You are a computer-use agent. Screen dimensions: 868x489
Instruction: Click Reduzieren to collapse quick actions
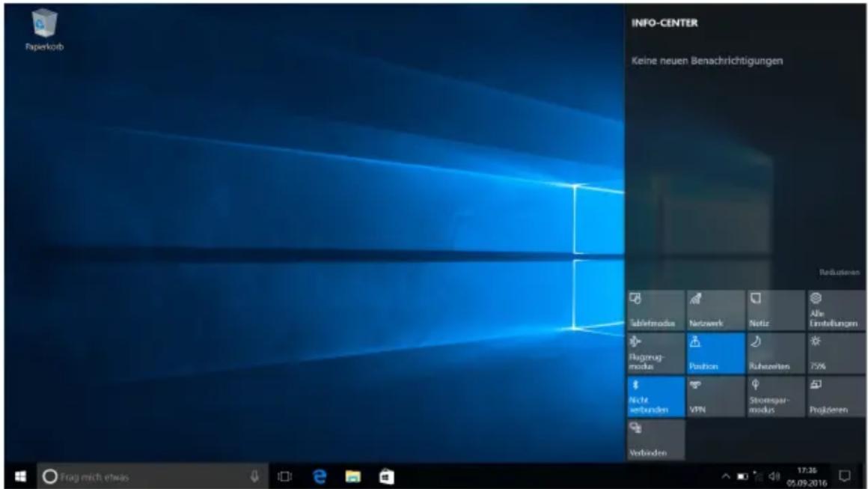(840, 273)
